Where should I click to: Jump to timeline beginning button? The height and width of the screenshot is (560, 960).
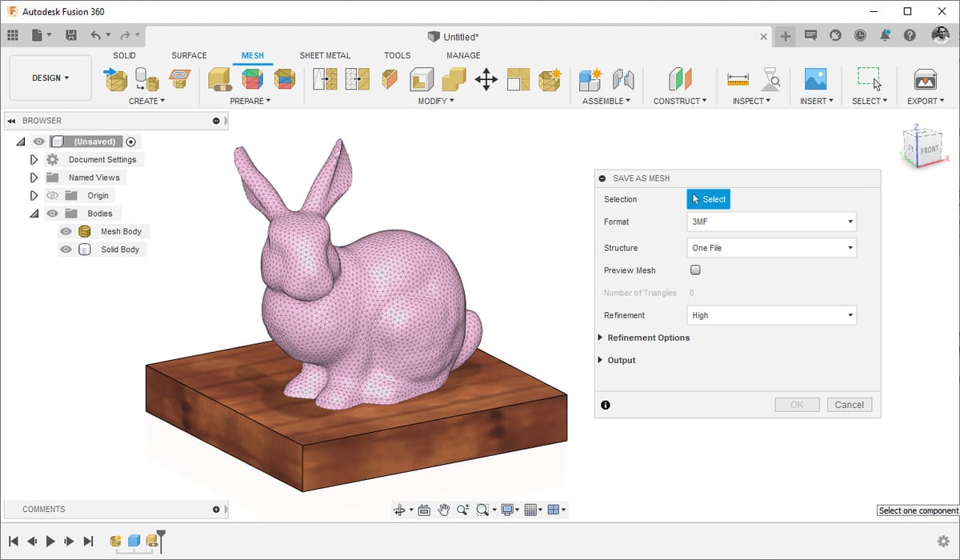click(x=13, y=542)
